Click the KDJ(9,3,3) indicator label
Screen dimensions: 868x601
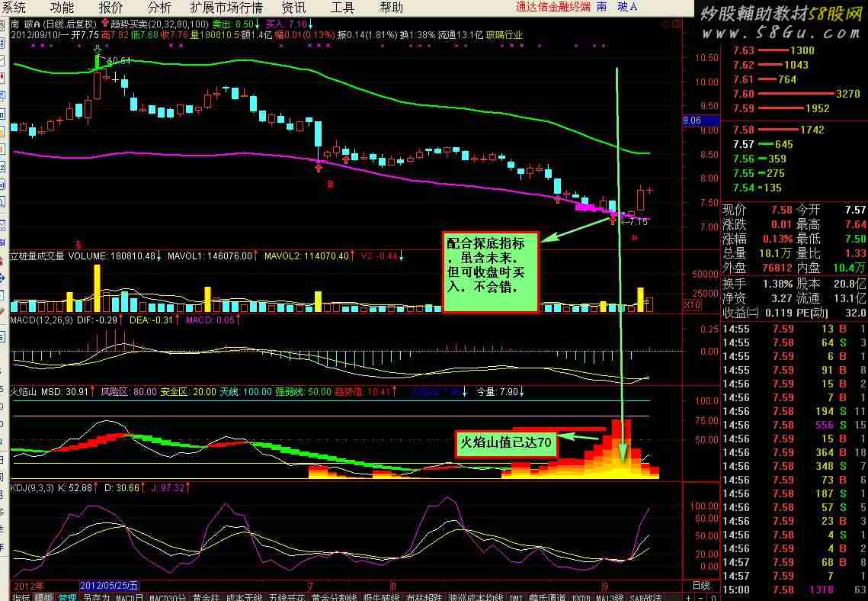point(32,487)
